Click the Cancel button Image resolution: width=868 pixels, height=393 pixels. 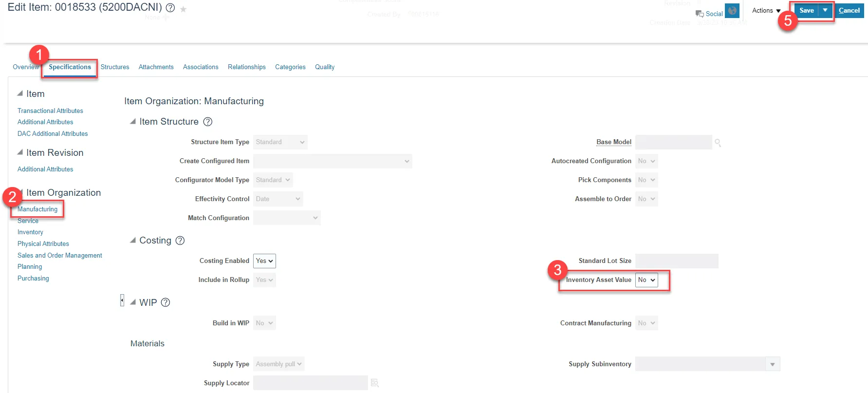pyautogui.click(x=849, y=10)
